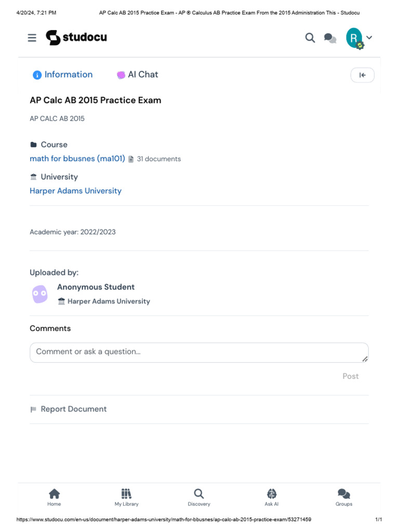Screen dimensions: 399x532
Task: Click the Anonymous Student avatar
Action: coord(40,294)
